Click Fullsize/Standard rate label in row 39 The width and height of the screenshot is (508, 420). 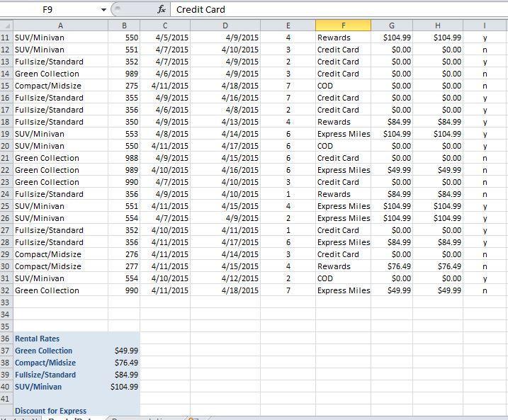(x=61, y=375)
